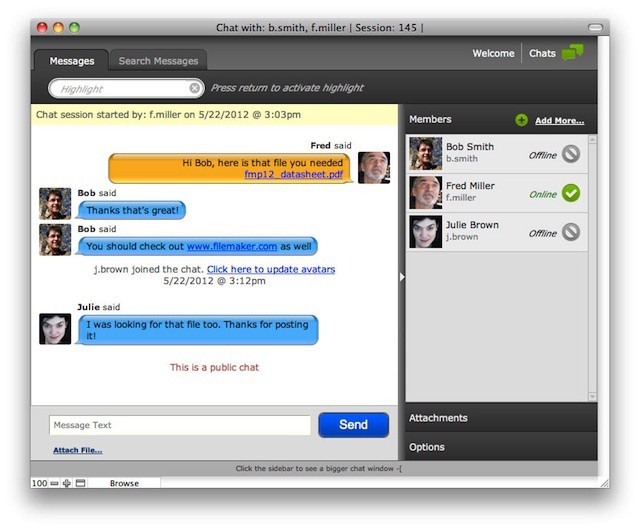This screenshot has height=530, width=640.
Task: Click Julie Brown's offline status icon
Action: tap(571, 232)
